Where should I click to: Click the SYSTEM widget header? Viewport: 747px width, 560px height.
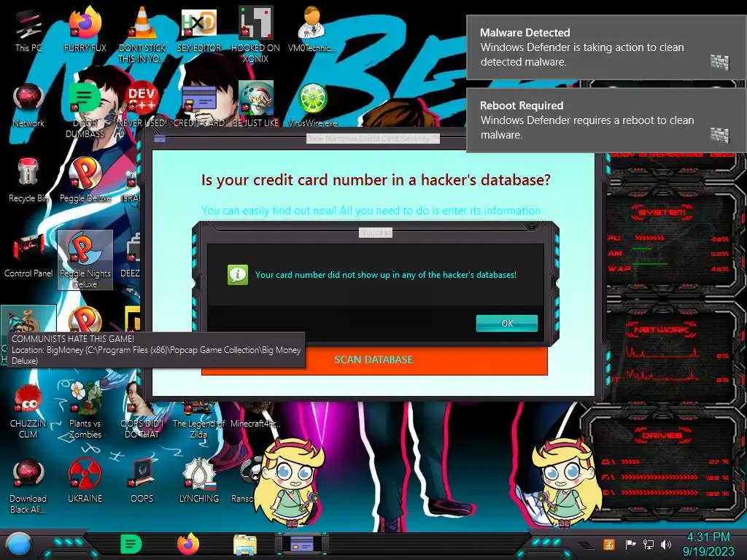[662, 212]
